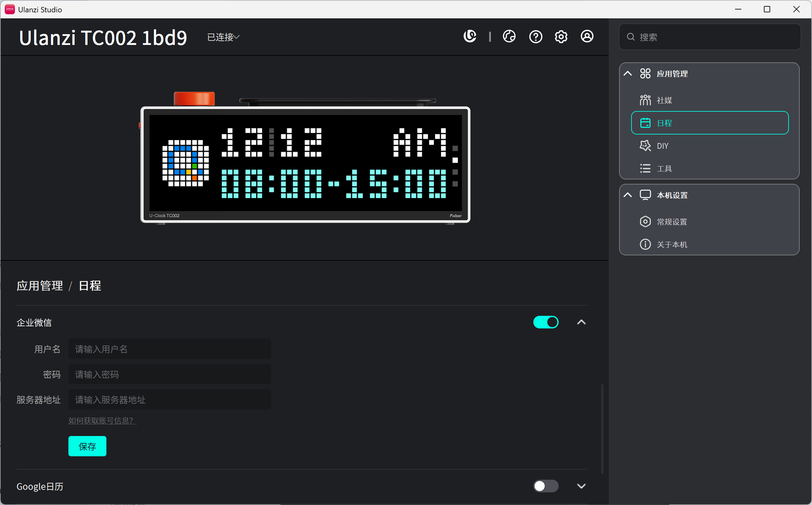Screen dimensions: 812x505
Task: Click the 密码 input field
Action: pyautogui.click(x=169, y=374)
